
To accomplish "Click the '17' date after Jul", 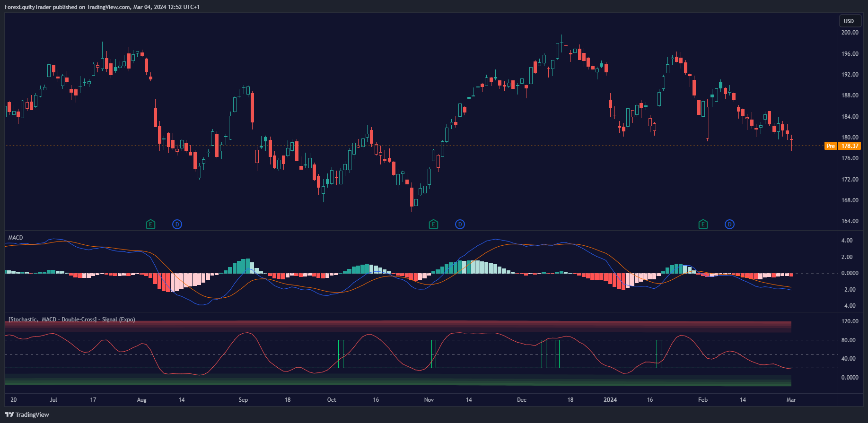I will click(x=93, y=400).
